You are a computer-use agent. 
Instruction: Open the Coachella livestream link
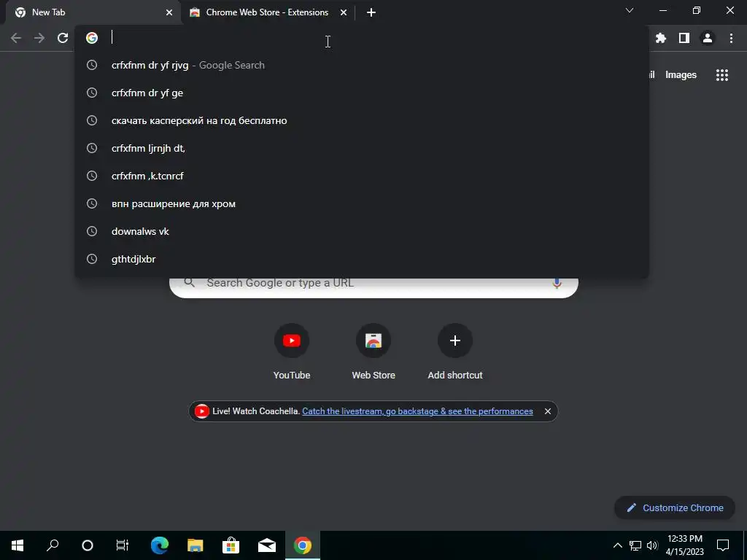coord(417,411)
